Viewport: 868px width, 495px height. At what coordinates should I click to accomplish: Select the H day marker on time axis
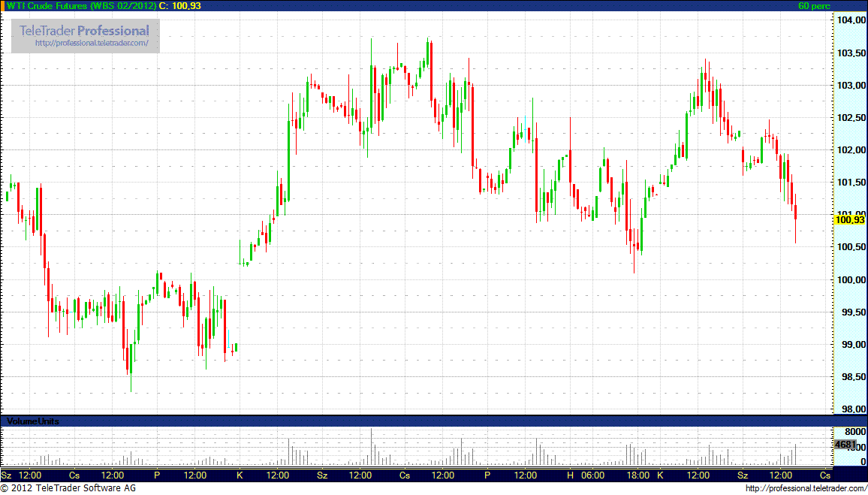570,475
